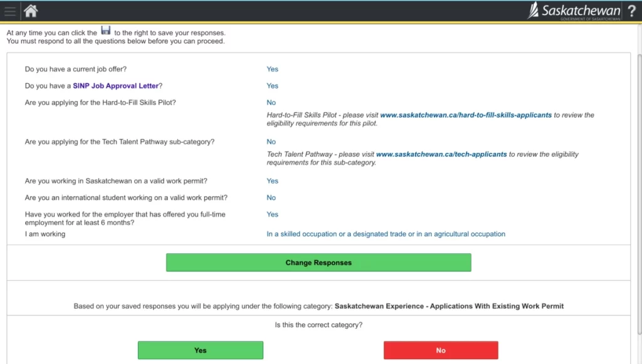Image resolution: width=642 pixels, height=364 pixels.
Task: Click the 'Is this the correct category?' prompt
Action: 318,325
